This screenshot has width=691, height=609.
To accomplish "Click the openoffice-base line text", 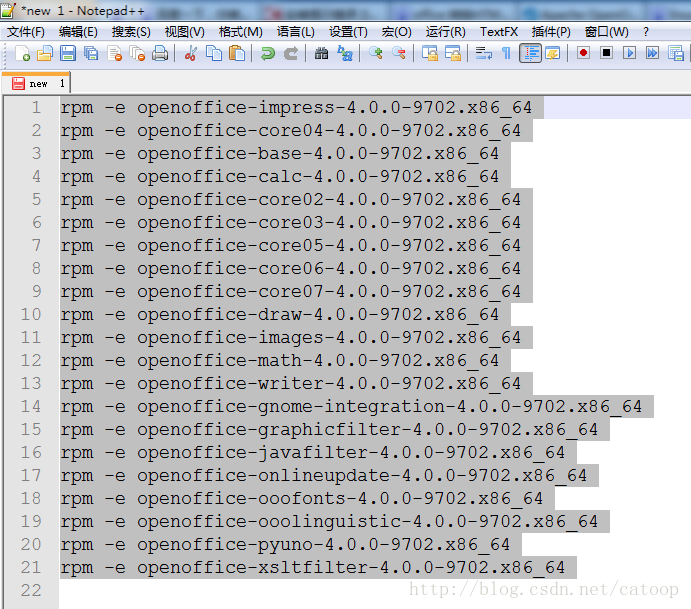I will point(279,153).
